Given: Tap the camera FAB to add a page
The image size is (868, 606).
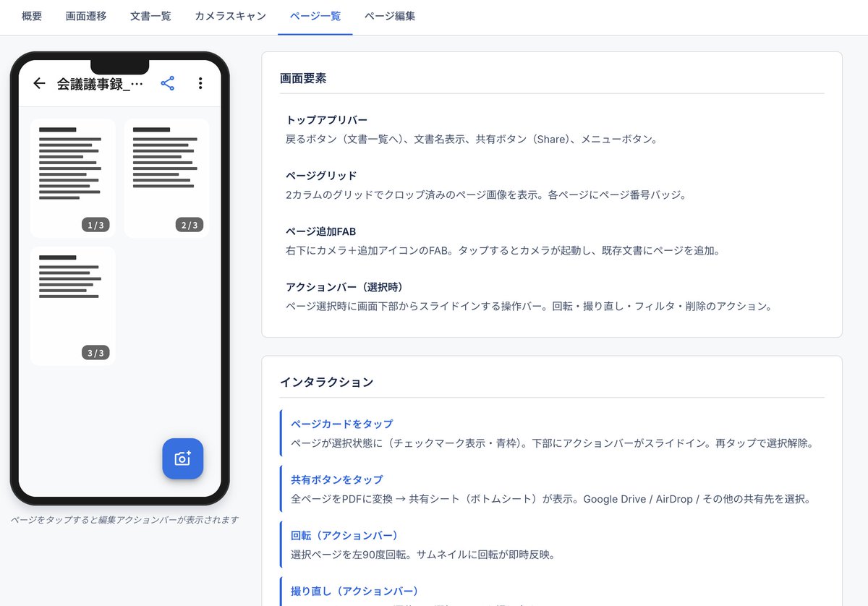Looking at the screenshot, I should point(182,458).
